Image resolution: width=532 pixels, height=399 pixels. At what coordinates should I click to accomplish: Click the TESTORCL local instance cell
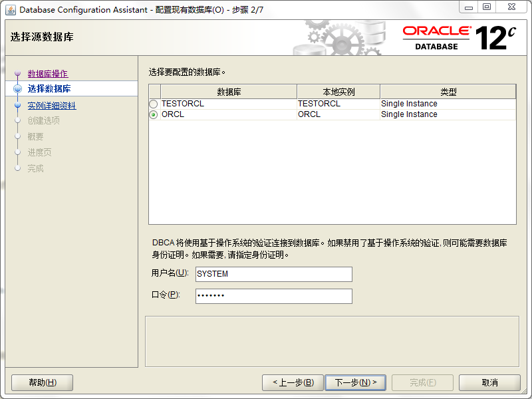click(x=338, y=104)
